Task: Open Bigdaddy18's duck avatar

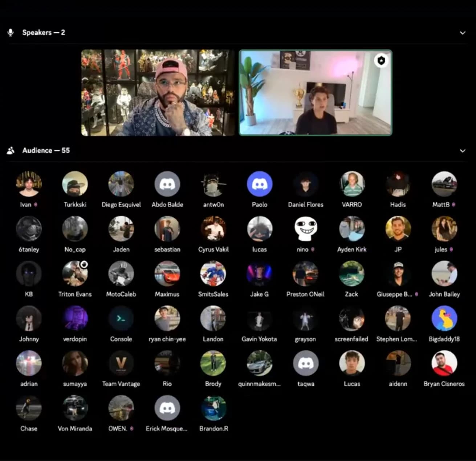Action: (x=444, y=318)
